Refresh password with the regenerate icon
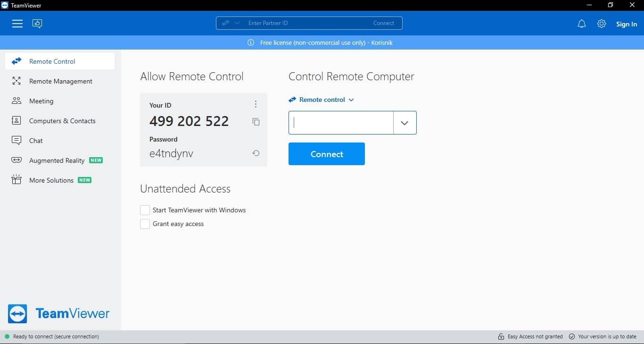Image resolution: width=644 pixels, height=344 pixels. [256, 153]
